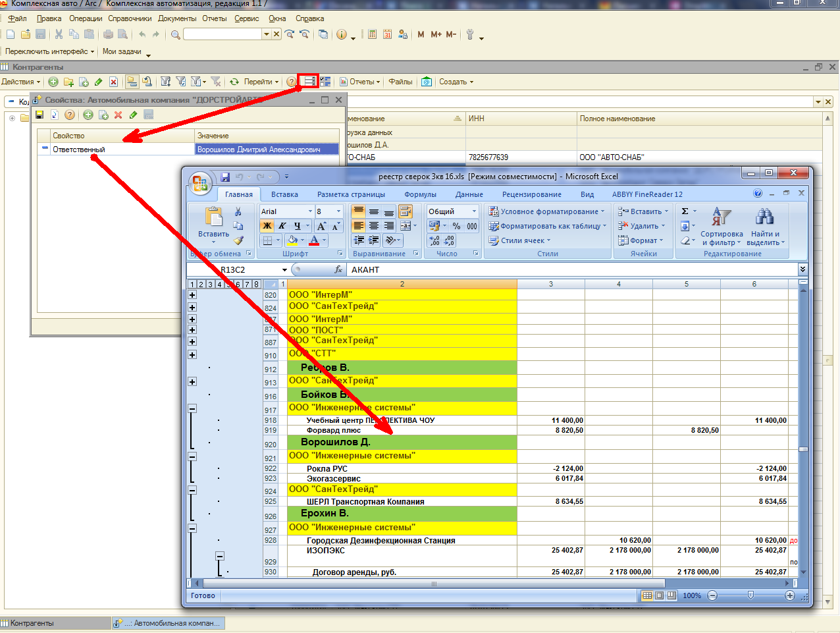Click the properties icon highlighted in red
This screenshot has width=840, height=633.
point(309,82)
